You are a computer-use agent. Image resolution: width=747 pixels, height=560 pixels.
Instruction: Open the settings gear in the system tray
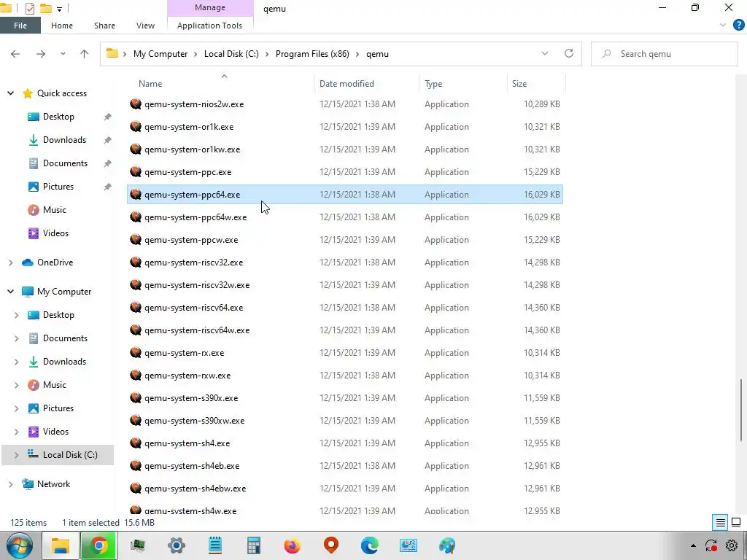click(732, 545)
